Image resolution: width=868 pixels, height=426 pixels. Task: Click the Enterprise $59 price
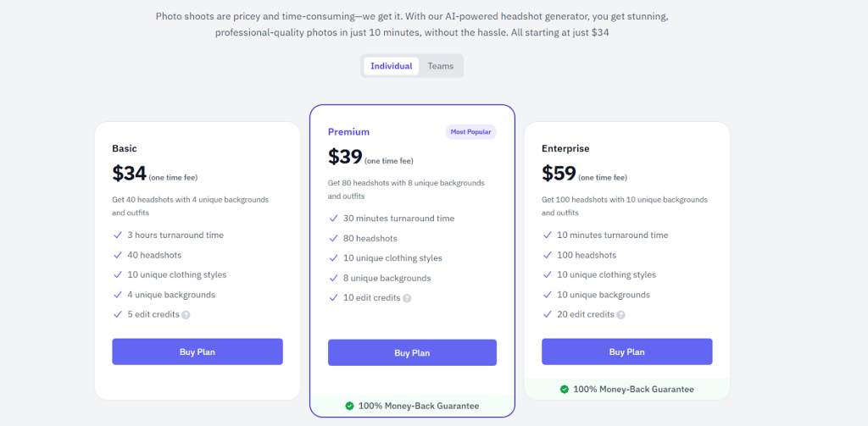tap(559, 174)
